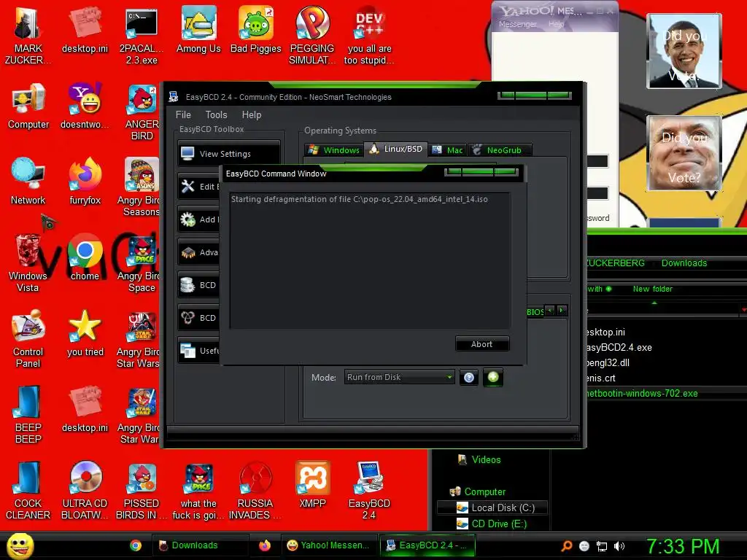Switch to the Mac tab
The height and width of the screenshot is (560, 747).
(447, 150)
